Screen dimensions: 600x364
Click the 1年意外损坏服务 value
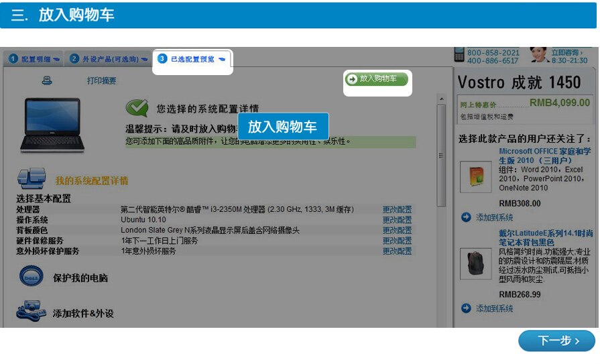tap(148, 251)
